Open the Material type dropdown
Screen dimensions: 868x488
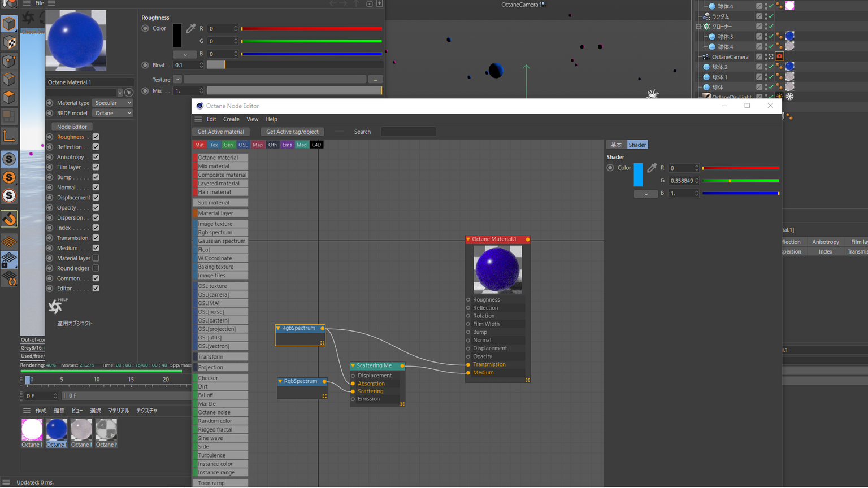113,103
